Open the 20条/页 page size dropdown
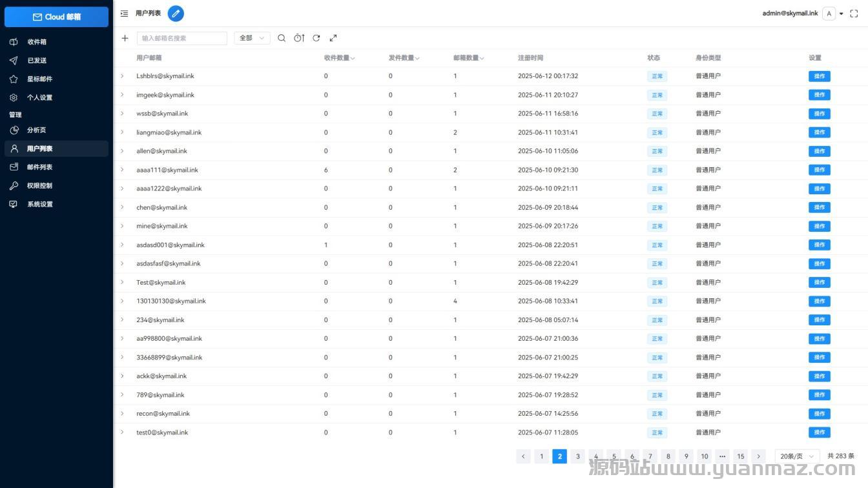Viewport: 868px width, 488px height. pos(797,456)
